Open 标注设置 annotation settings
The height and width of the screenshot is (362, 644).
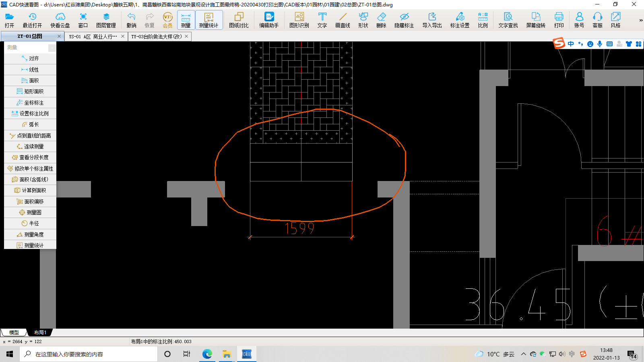pos(460,20)
